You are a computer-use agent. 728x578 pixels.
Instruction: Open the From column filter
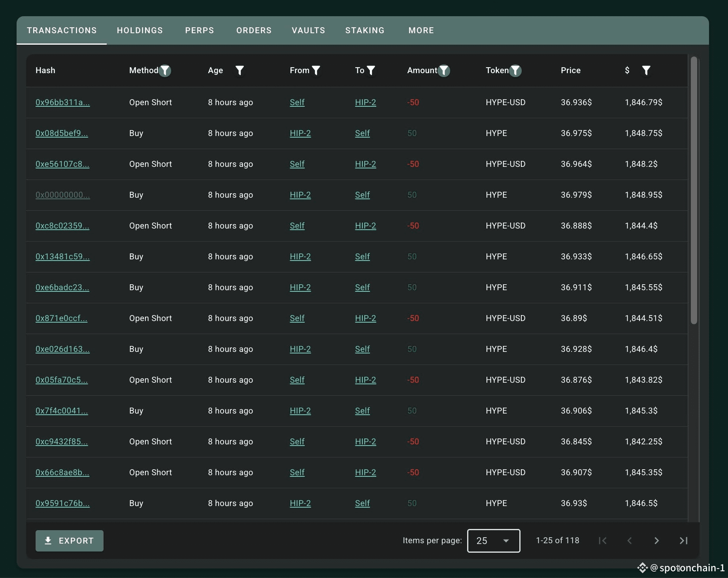pyautogui.click(x=316, y=70)
